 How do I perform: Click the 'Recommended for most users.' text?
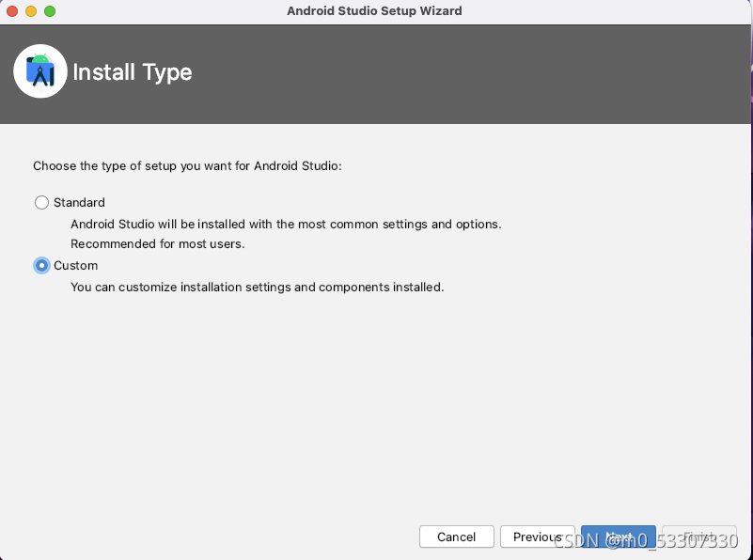(158, 243)
